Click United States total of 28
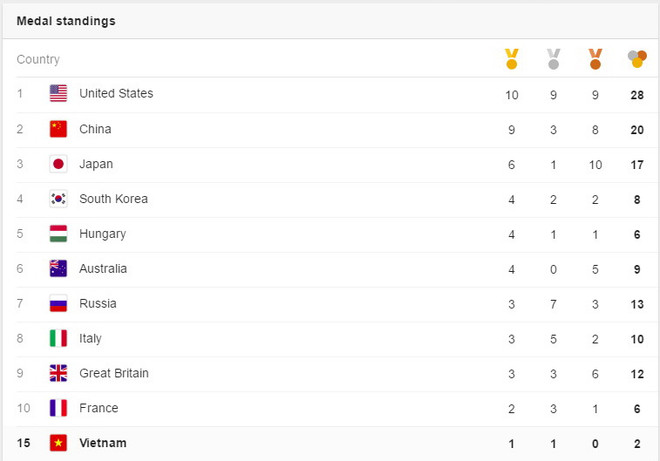Image resolution: width=660 pixels, height=461 pixels. point(636,94)
